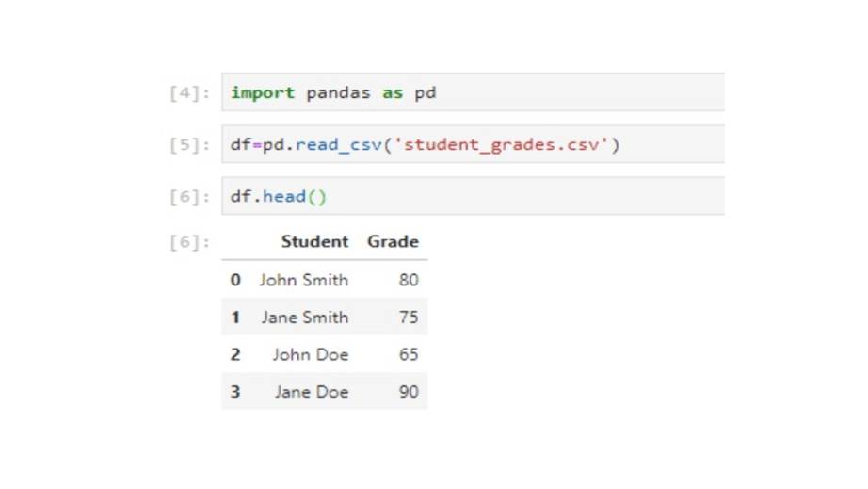This screenshot has width=868, height=489.
Task: Click the df.head() code cell
Action: pyautogui.click(x=471, y=197)
